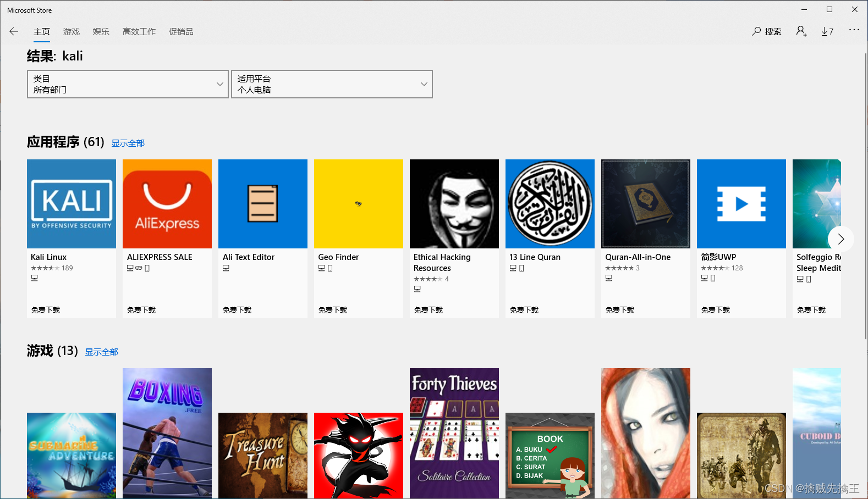868x499 pixels.
Task: Click the 13 Line Quran title
Action: (535, 257)
